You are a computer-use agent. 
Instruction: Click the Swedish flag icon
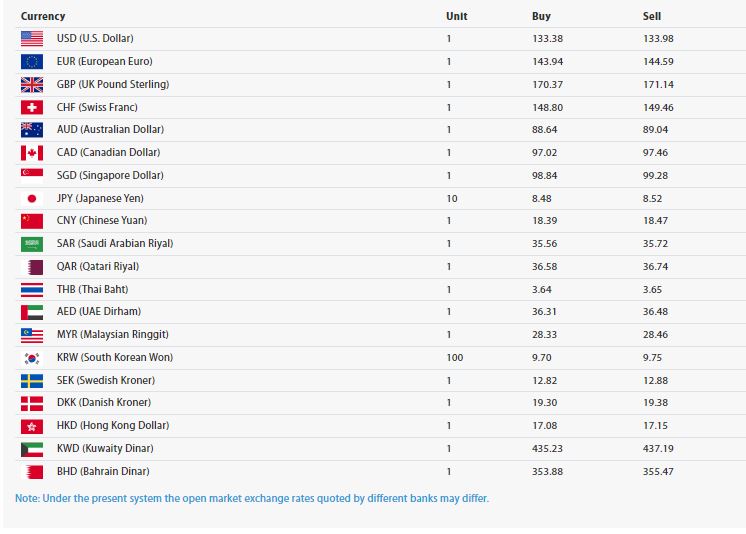click(32, 380)
